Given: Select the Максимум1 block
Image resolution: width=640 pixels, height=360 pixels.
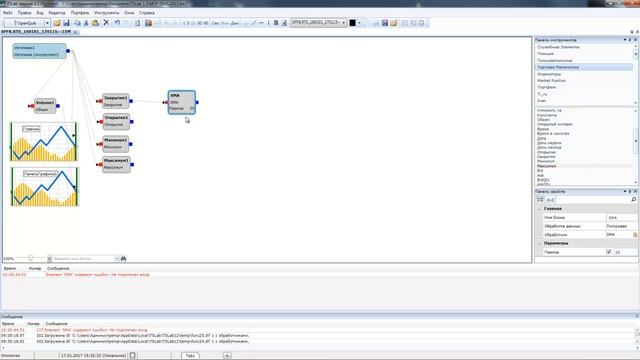Looking at the screenshot, I should [x=116, y=164].
